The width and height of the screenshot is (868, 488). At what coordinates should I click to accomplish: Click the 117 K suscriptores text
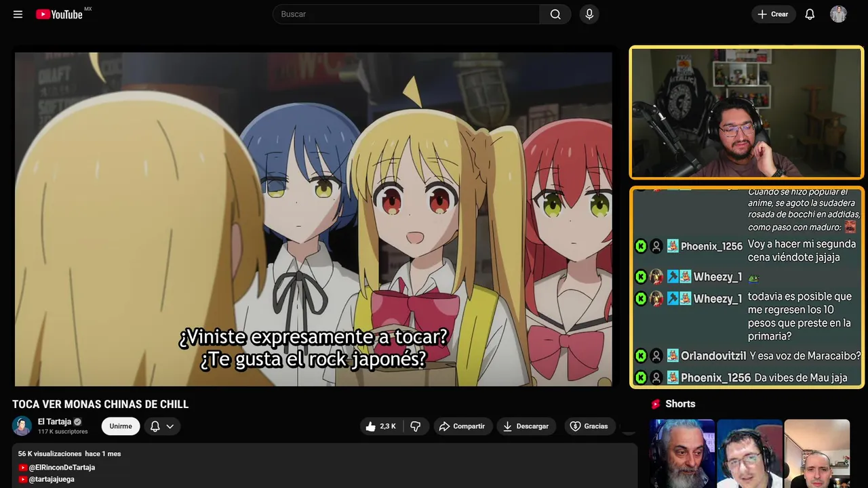pos(63,432)
